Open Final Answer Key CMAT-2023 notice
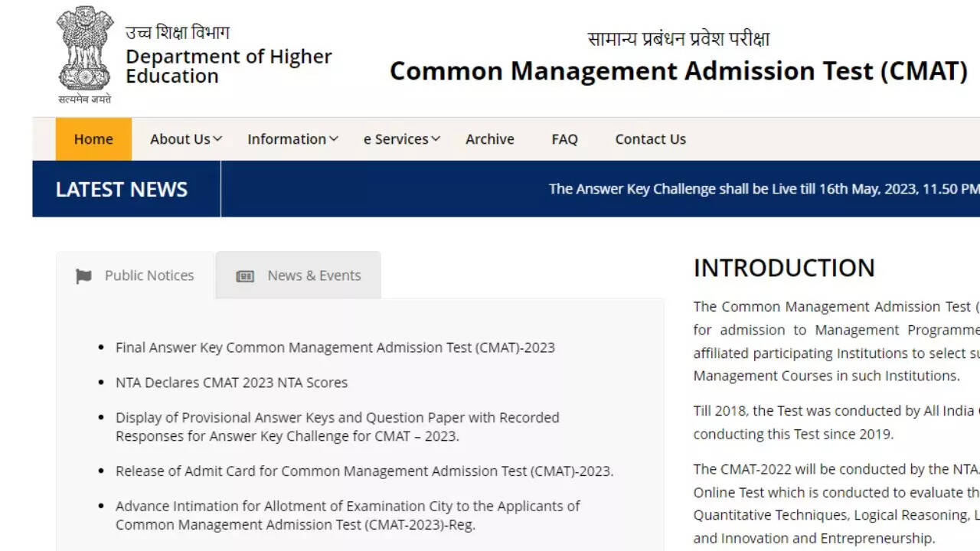This screenshot has width=980, height=551. (335, 347)
